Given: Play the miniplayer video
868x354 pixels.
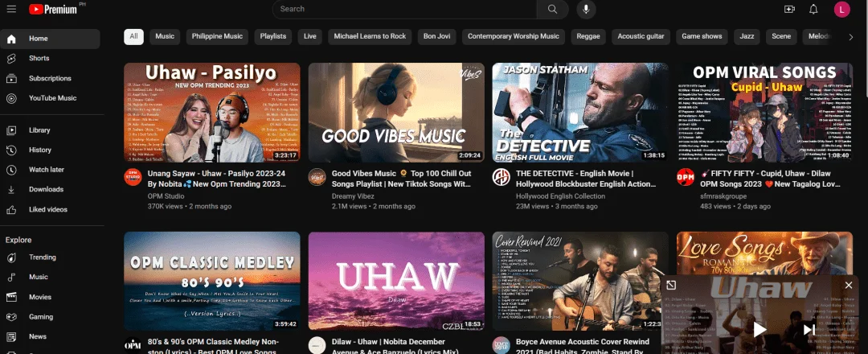Looking at the screenshot, I should coord(759,330).
